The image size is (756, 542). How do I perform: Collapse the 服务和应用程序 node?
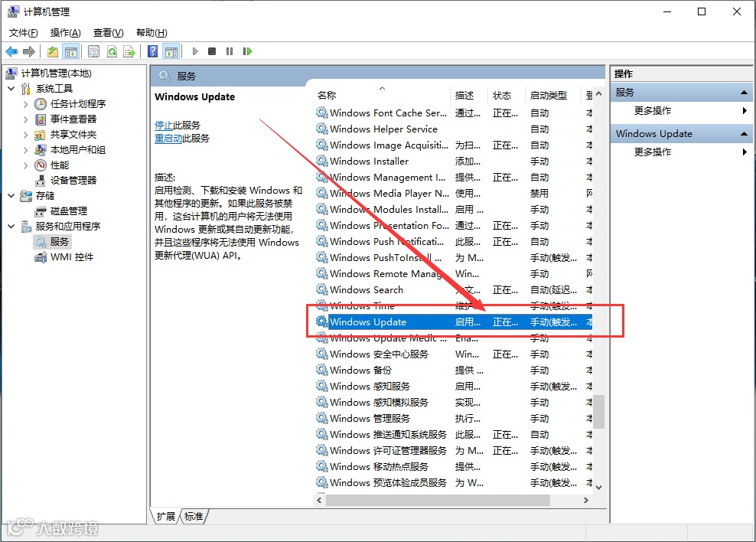coord(11,226)
